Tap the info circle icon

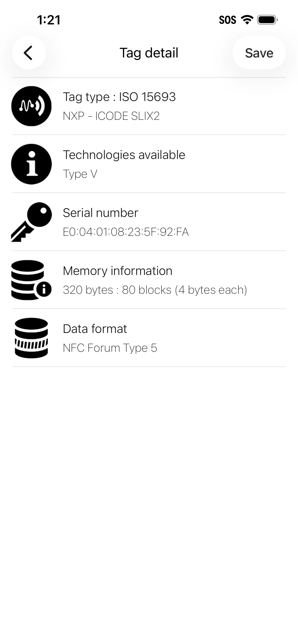(x=31, y=164)
